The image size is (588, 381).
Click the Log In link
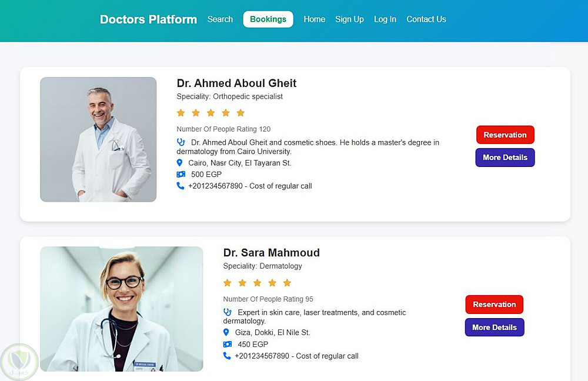385,19
